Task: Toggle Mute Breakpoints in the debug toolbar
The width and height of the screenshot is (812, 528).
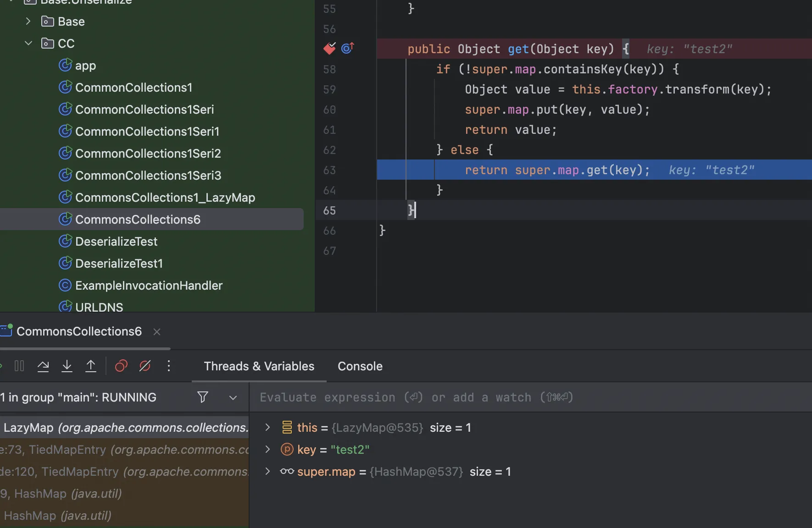Action: [145, 366]
